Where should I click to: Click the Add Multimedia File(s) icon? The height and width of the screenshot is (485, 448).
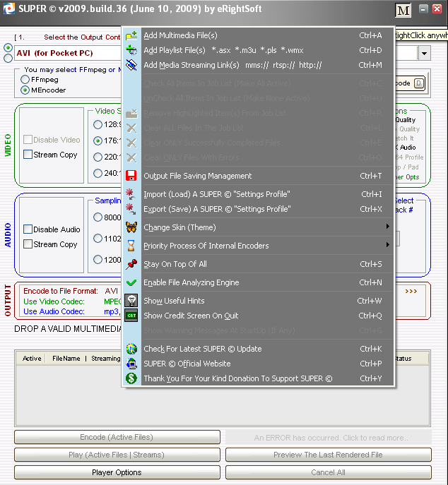(131, 35)
